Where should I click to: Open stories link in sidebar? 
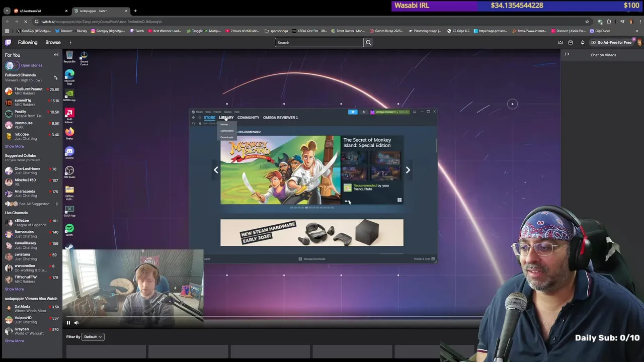(x=31, y=65)
